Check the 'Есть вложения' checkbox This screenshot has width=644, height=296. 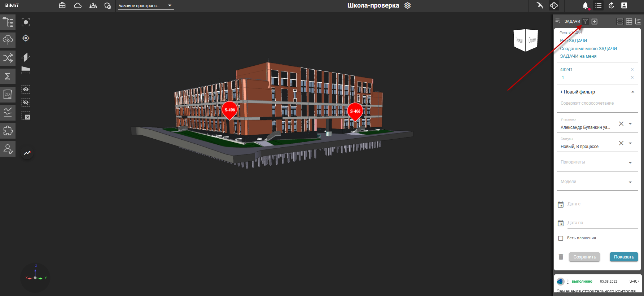[x=561, y=238]
